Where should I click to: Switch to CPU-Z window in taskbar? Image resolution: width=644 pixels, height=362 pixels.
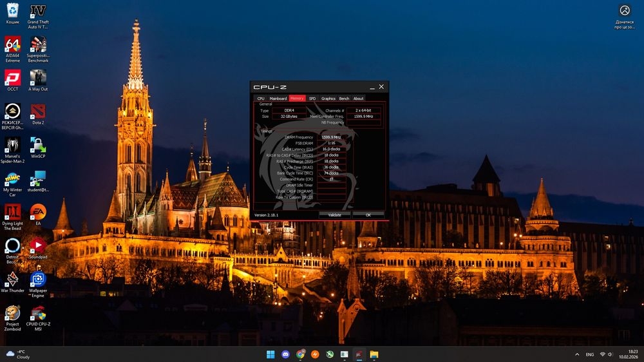coord(359,354)
